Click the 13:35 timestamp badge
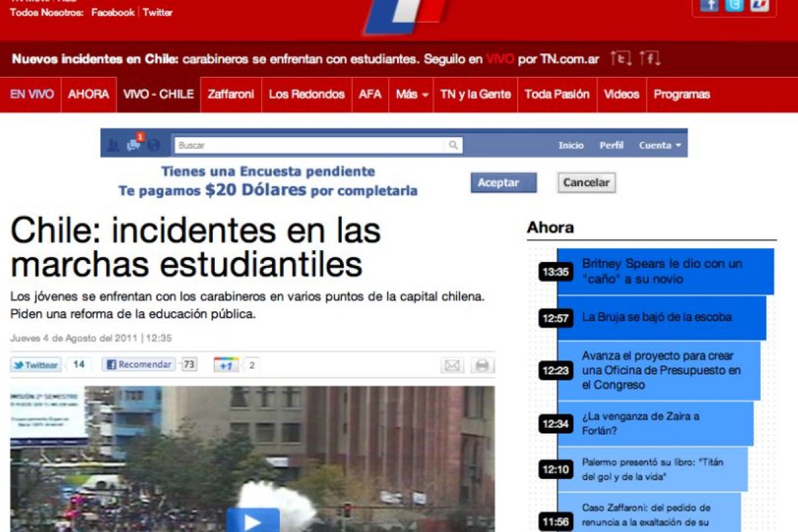798x532 pixels. point(556,271)
